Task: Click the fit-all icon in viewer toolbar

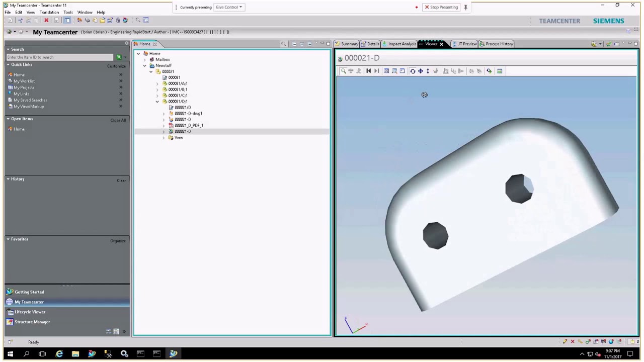Action: point(386,71)
